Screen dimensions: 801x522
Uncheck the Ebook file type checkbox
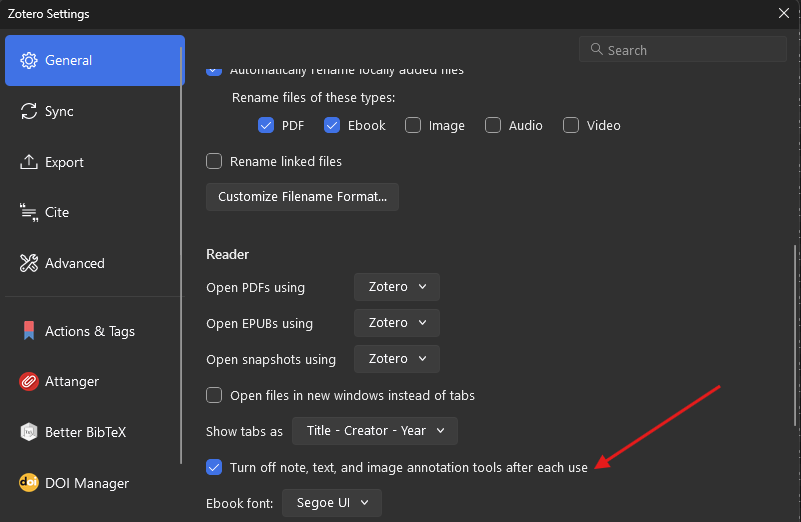click(x=332, y=125)
